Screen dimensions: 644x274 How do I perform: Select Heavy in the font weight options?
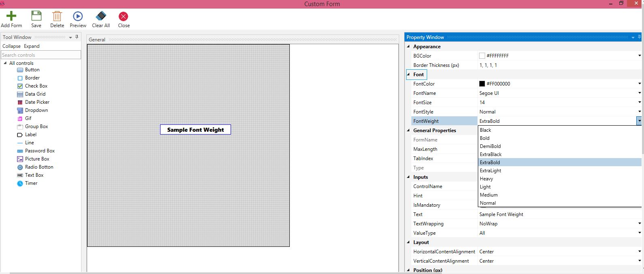coord(486,179)
